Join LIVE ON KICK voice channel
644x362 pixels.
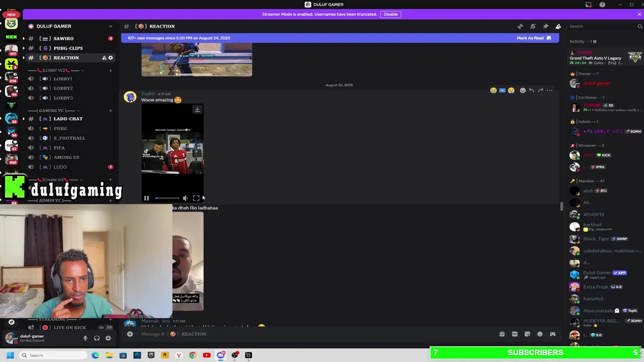click(x=70, y=327)
